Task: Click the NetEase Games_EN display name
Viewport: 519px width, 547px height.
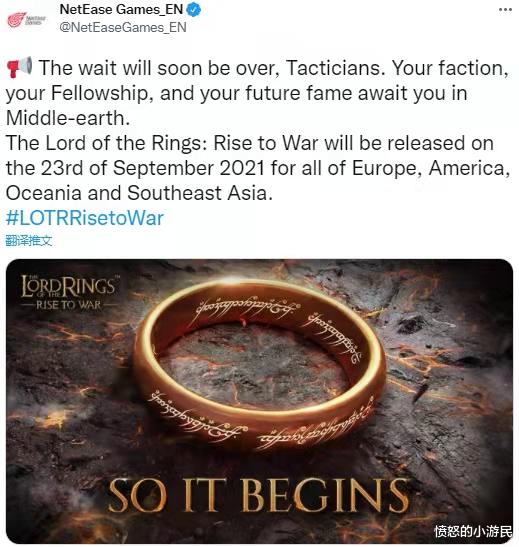Action: 121,10
